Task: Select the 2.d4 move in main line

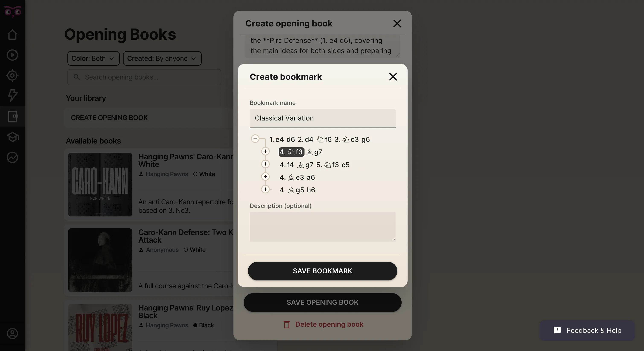Action: [305, 139]
